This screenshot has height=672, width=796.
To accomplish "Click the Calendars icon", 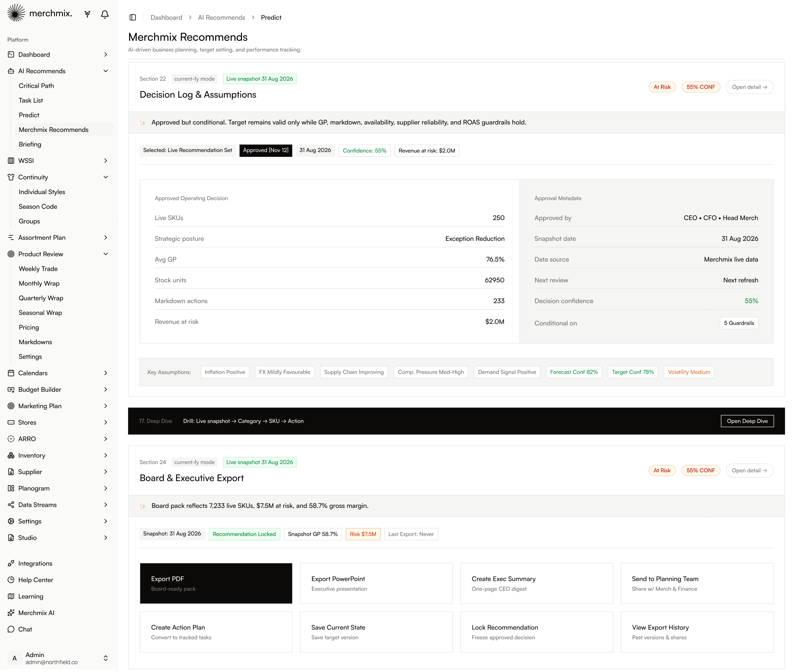I will [x=11, y=373].
